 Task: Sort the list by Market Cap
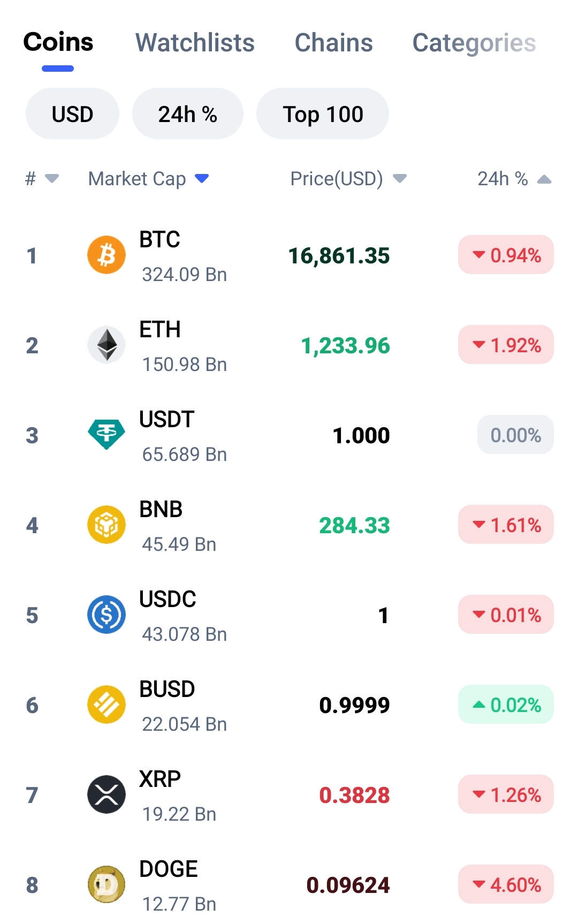[148, 178]
